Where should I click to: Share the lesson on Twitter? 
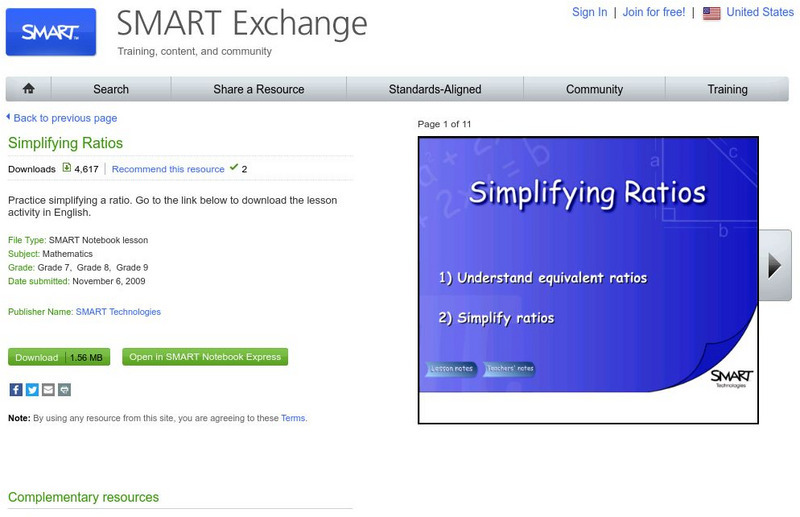(32, 390)
